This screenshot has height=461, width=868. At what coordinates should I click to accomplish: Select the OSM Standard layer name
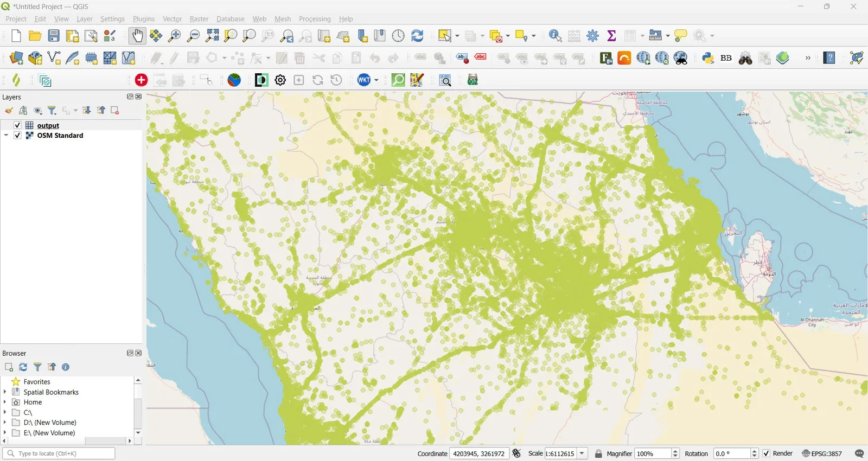60,136
